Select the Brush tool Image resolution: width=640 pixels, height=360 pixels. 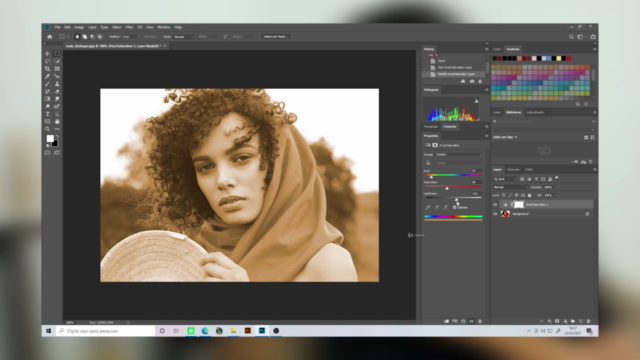pyautogui.click(x=47, y=84)
